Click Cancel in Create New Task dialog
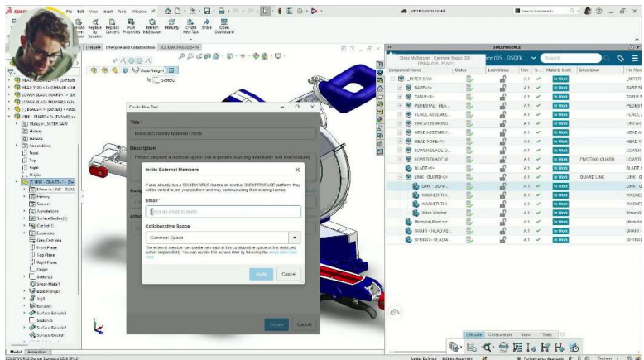 [304, 324]
